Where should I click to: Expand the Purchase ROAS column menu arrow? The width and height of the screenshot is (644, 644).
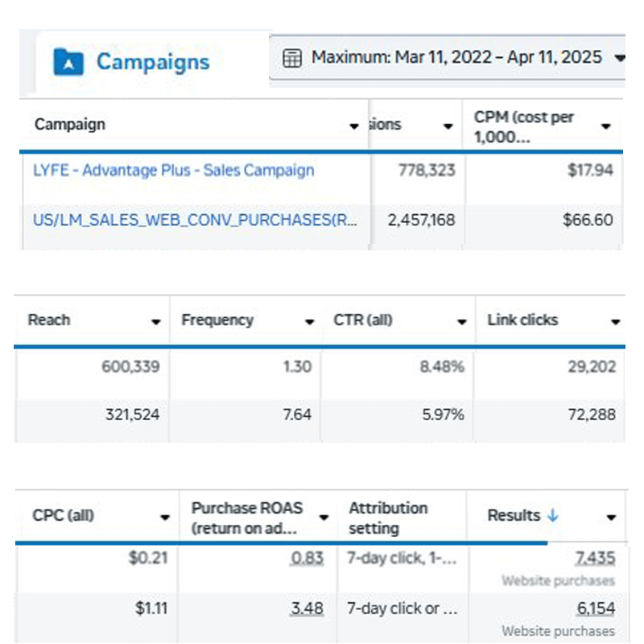tap(324, 518)
